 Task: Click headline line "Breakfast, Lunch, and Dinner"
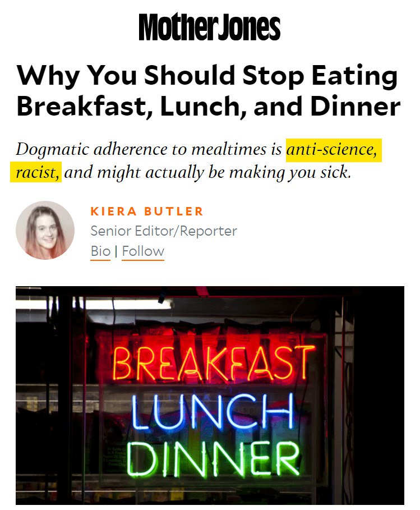click(209, 106)
